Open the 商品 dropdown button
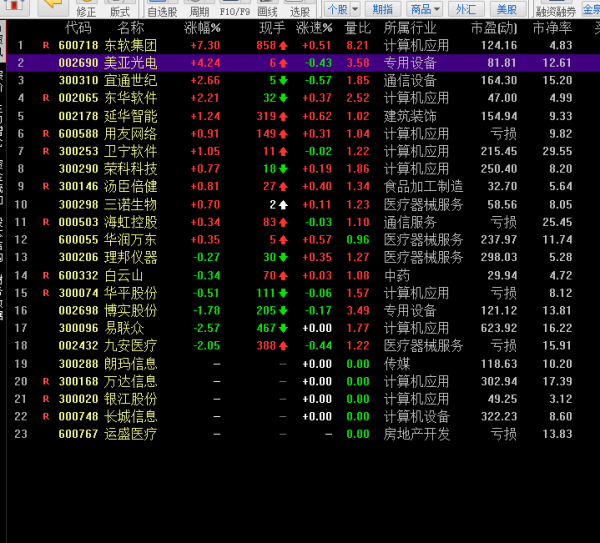The height and width of the screenshot is (543, 600). [424, 9]
